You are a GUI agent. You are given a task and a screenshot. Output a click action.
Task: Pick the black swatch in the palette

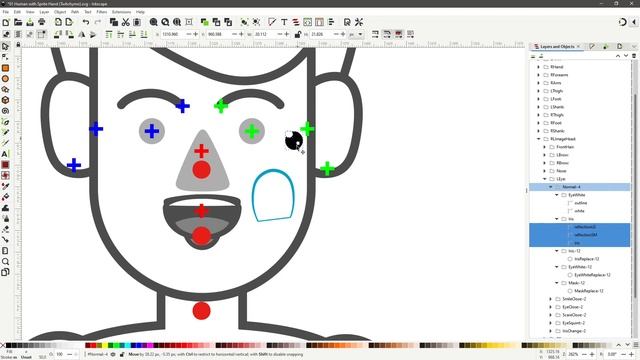8,345
